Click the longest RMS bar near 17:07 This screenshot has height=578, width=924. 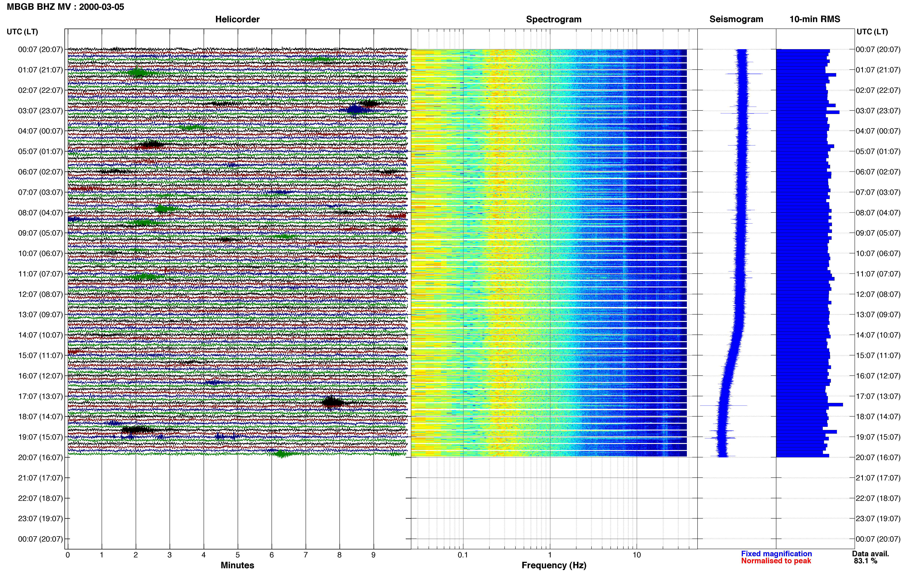(x=809, y=404)
